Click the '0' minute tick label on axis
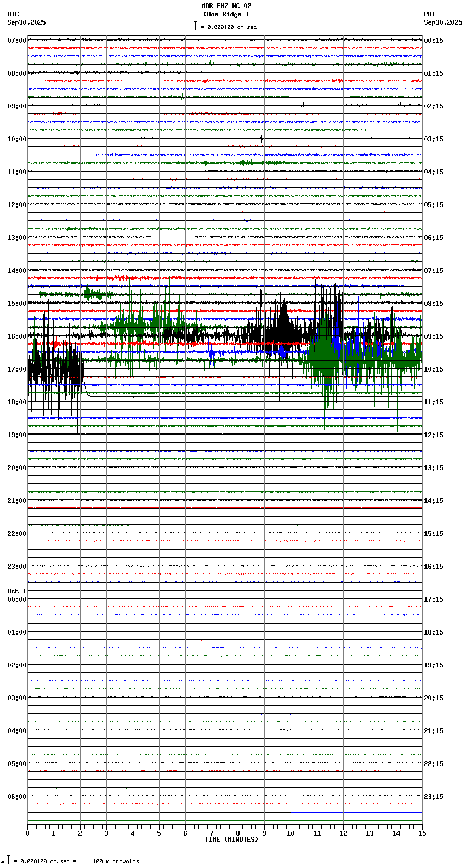 (27, 833)
